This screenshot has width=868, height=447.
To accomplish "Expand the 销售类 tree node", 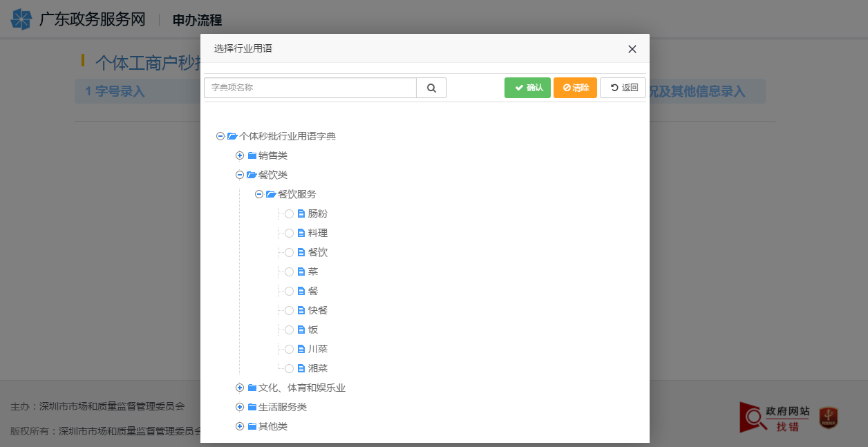I will [240, 155].
